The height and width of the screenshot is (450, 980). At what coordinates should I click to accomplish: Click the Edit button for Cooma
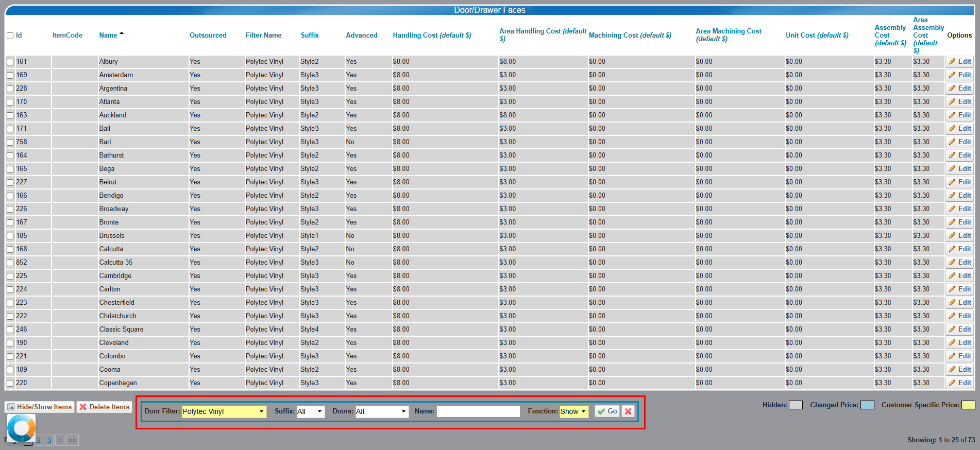tap(960, 370)
